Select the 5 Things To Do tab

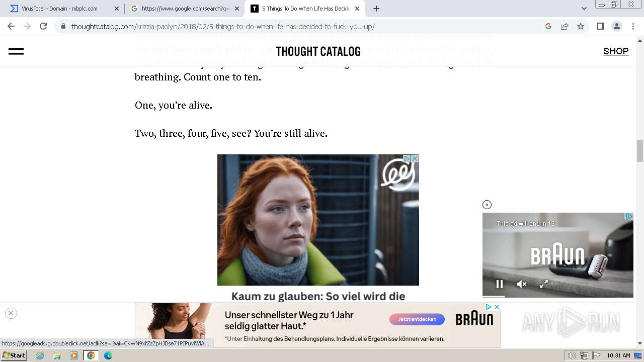[x=305, y=9]
